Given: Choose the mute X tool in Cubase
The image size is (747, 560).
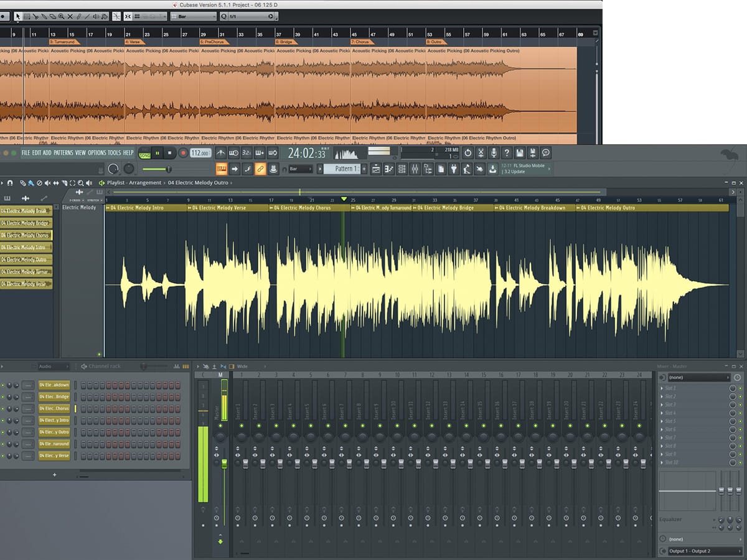Looking at the screenshot, I should click(70, 16).
